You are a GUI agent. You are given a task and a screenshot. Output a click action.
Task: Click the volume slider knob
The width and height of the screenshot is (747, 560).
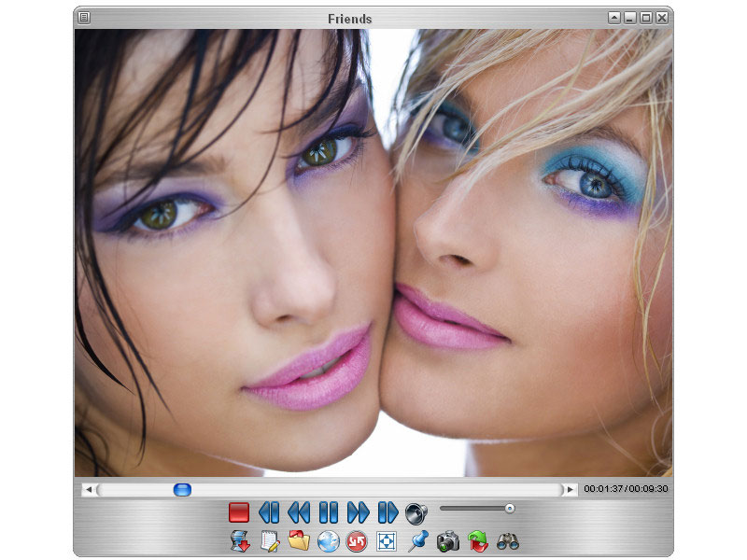click(x=510, y=509)
